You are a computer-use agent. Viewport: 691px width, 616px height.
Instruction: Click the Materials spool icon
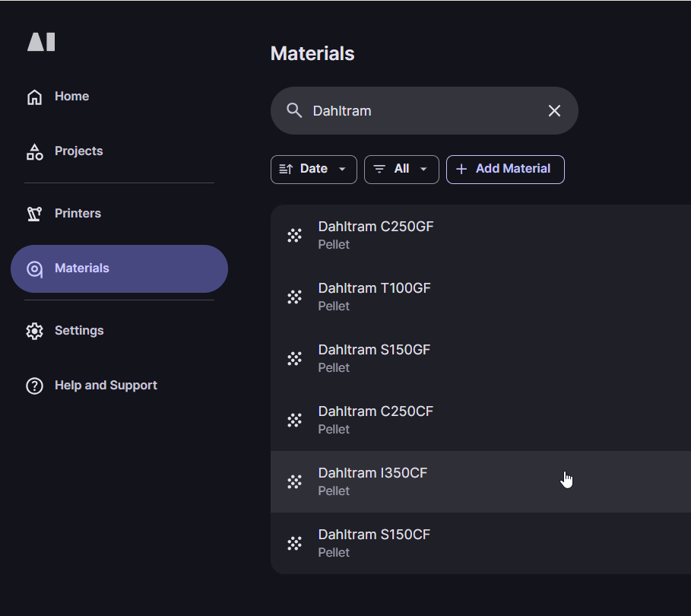(34, 268)
